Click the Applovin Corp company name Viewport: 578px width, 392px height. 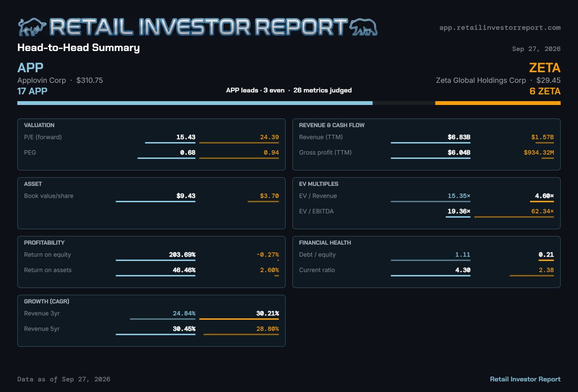click(41, 80)
